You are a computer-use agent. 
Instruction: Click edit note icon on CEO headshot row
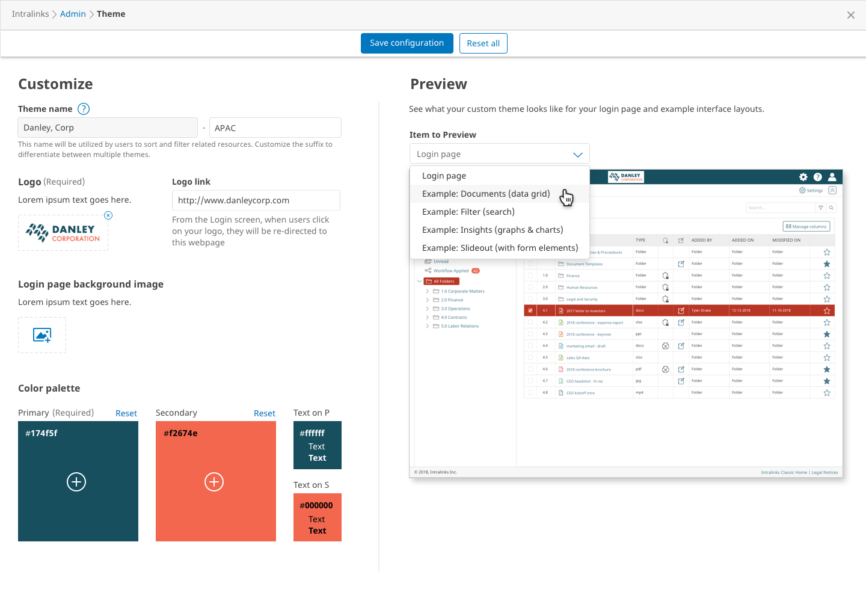[681, 381]
